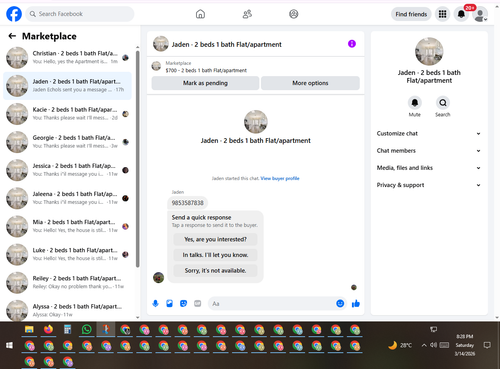Click the conversation list scrollbar
500x369 pixels.
138,159
